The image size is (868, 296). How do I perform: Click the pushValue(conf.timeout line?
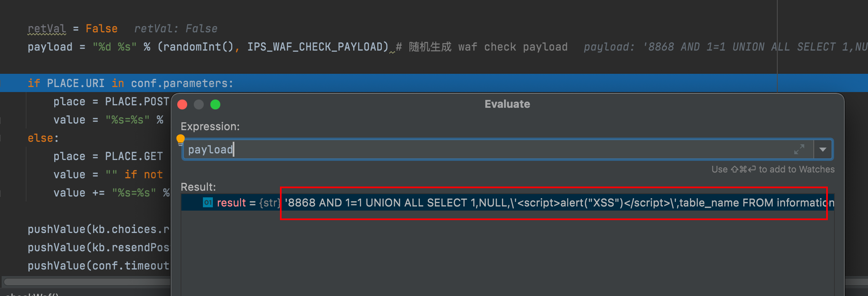click(x=98, y=266)
